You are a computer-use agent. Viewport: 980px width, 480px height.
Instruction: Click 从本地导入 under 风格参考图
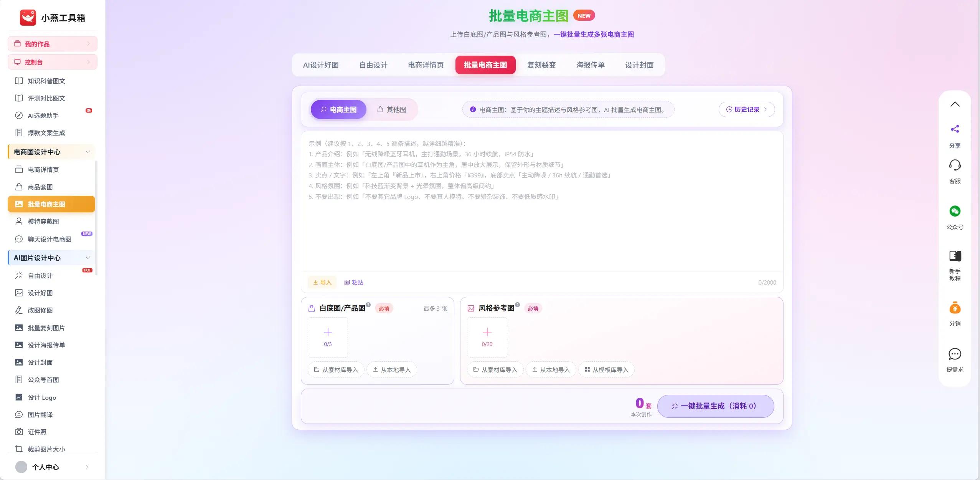point(551,370)
